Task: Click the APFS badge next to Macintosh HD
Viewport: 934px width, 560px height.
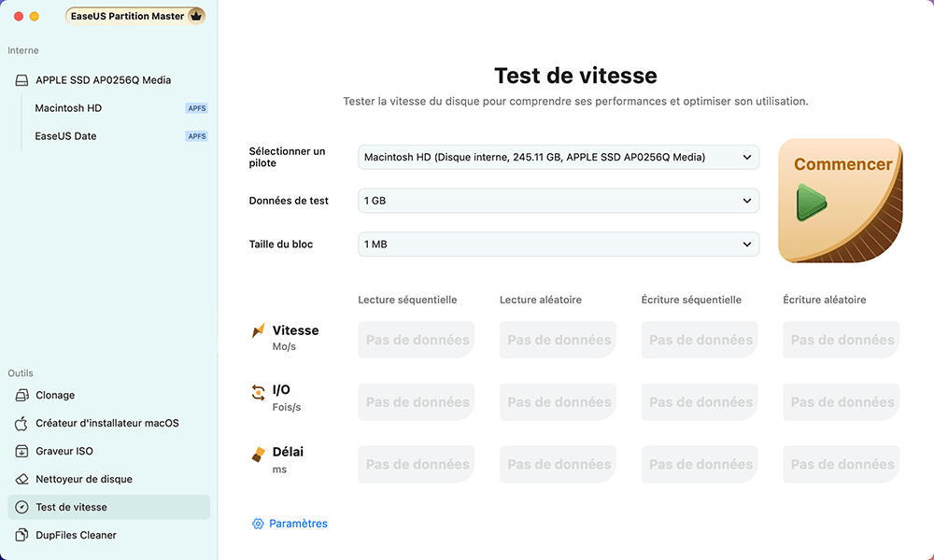Action: (196, 108)
